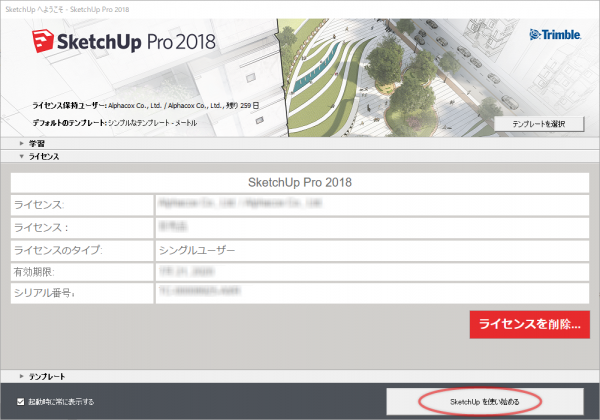
Task: Click the window title bar text
Action: point(67,10)
